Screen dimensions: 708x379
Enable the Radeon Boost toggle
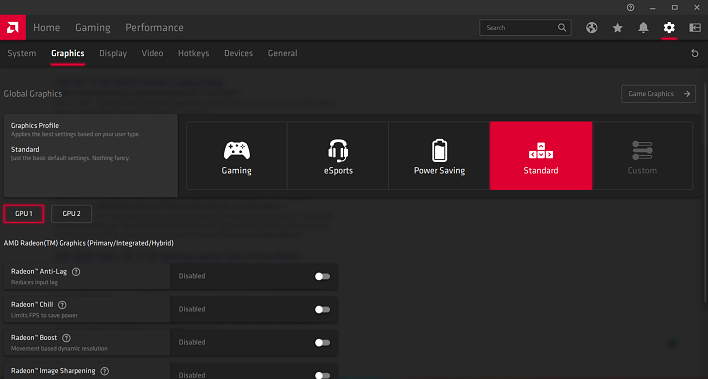[322, 342]
